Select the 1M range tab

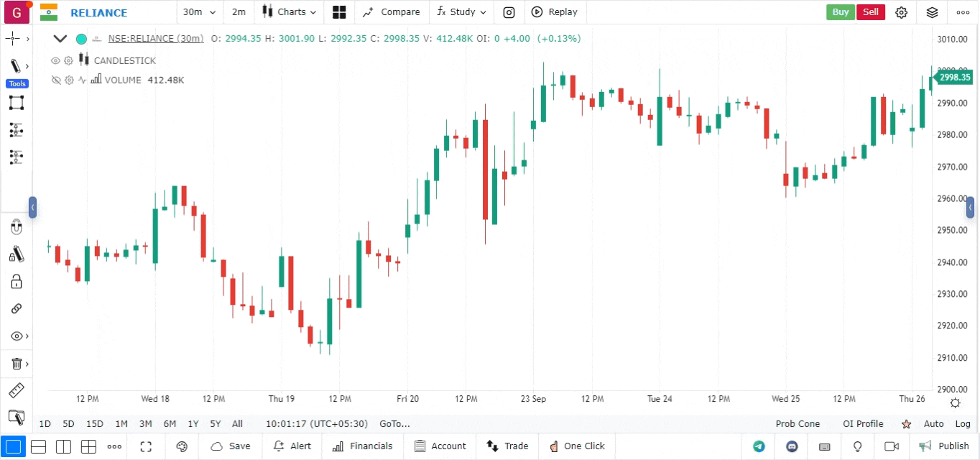click(121, 424)
